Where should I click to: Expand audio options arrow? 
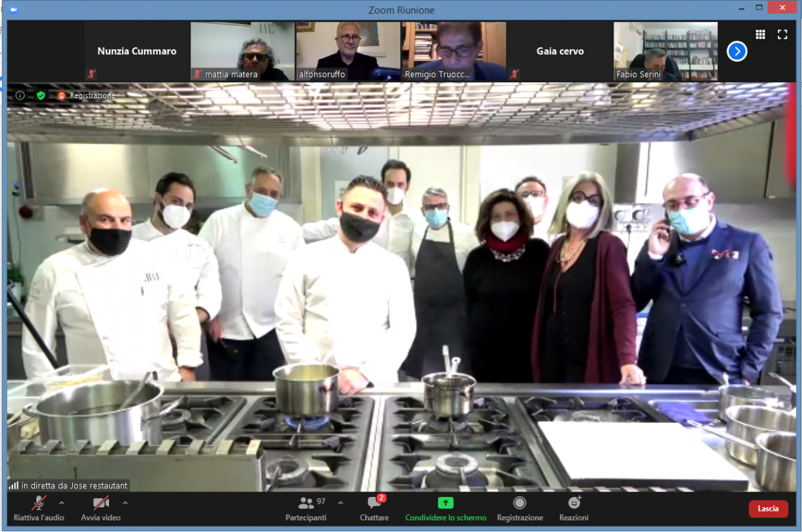point(62,503)
